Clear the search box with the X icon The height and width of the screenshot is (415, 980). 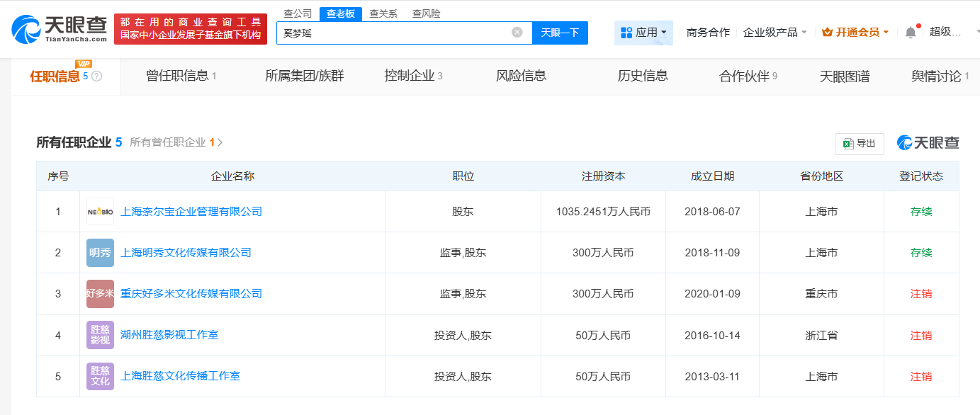coord(516,33)
